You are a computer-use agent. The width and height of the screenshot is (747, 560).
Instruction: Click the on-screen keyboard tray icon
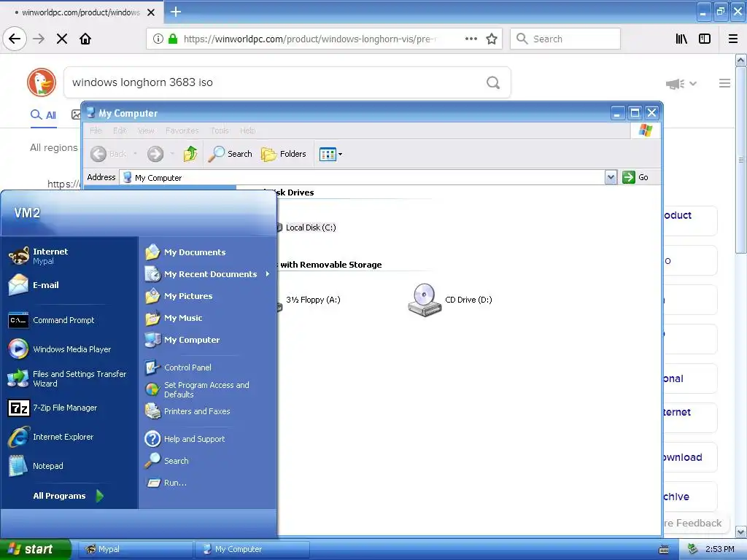pos(663,550)
